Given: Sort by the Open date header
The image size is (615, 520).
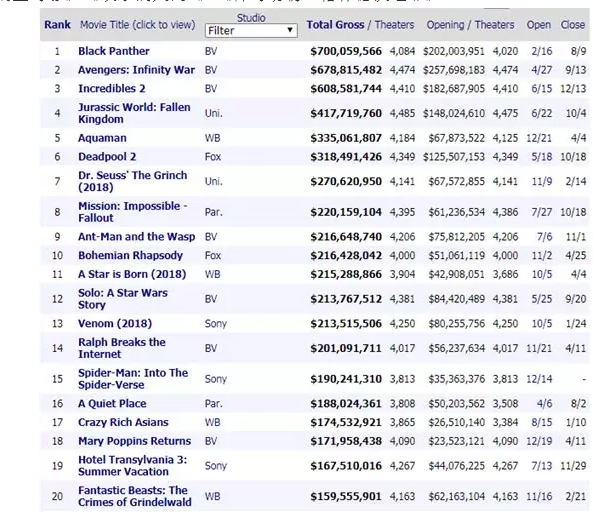Looking at the screenshot, I should click(x=539, y=25).
